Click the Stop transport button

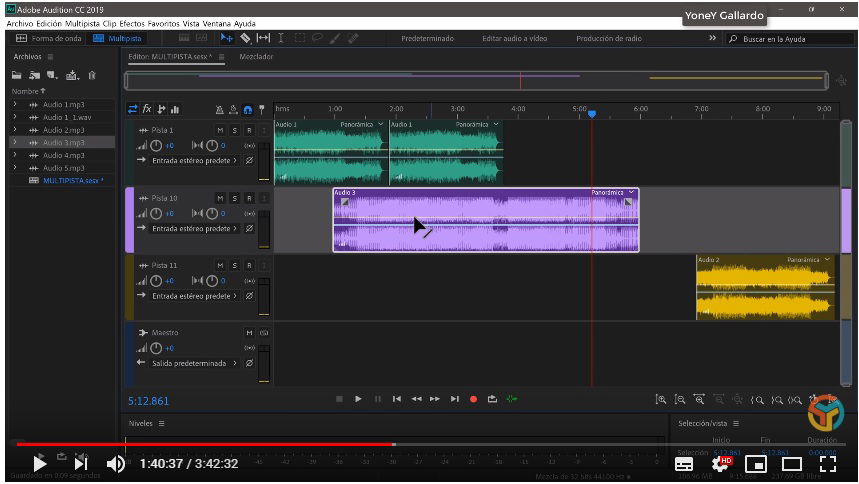[339, 399]
